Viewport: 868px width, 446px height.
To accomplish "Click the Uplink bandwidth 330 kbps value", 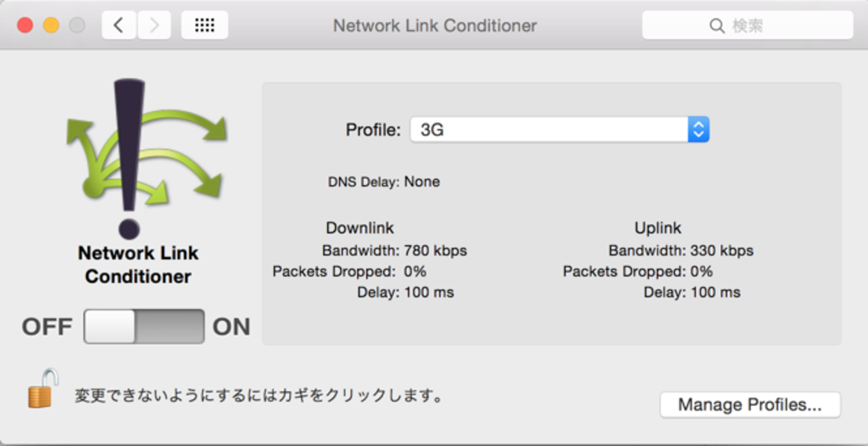I will coord(722,251).
